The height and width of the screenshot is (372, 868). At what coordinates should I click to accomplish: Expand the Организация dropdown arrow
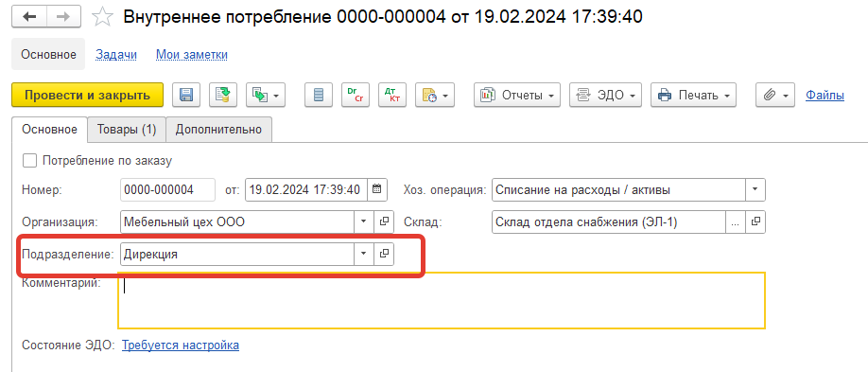pyautogui.click(x=364, y=221)
